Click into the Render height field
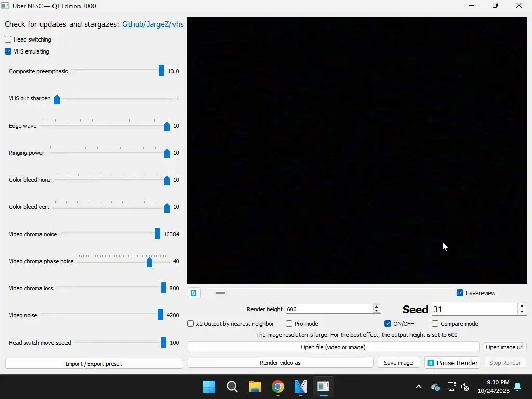Screen dimensions: 532x399 click(x=329, y=309)
